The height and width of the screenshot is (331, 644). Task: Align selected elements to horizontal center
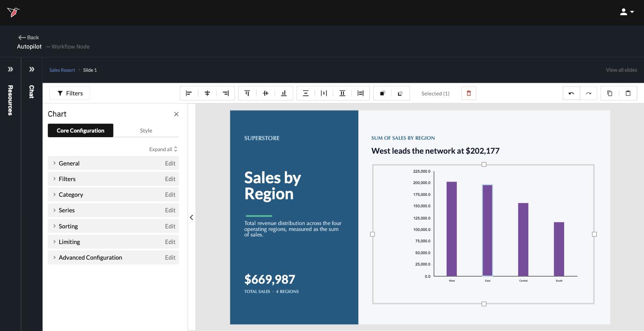click(207, 93)
